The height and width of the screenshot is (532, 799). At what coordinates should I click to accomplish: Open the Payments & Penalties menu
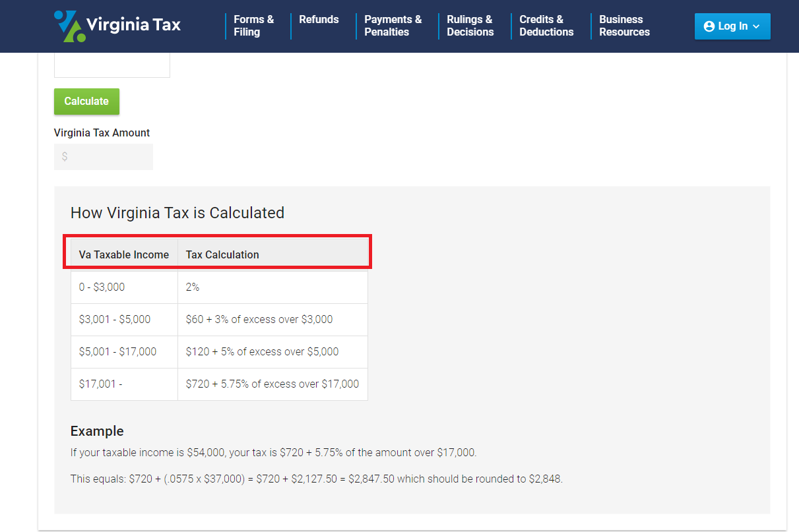393,26
